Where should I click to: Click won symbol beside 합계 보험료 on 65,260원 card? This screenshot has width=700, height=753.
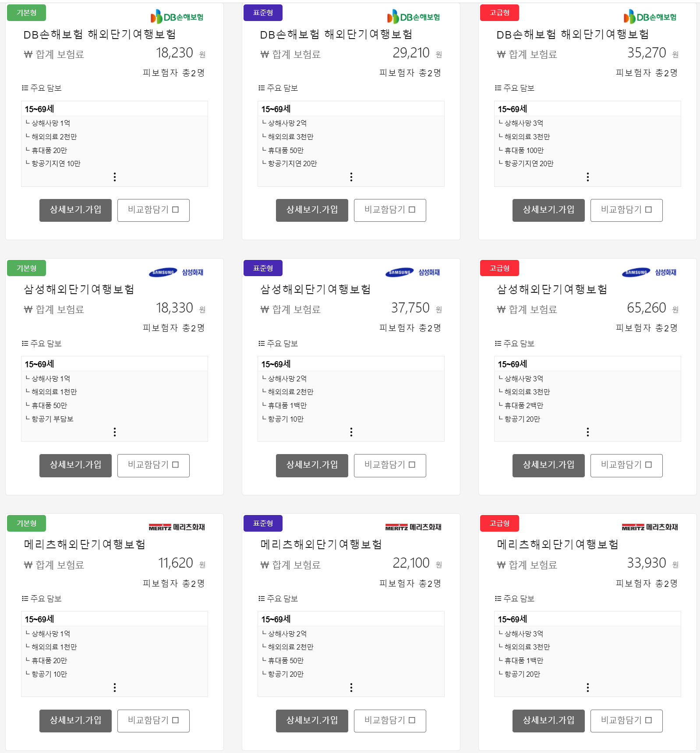501,309
